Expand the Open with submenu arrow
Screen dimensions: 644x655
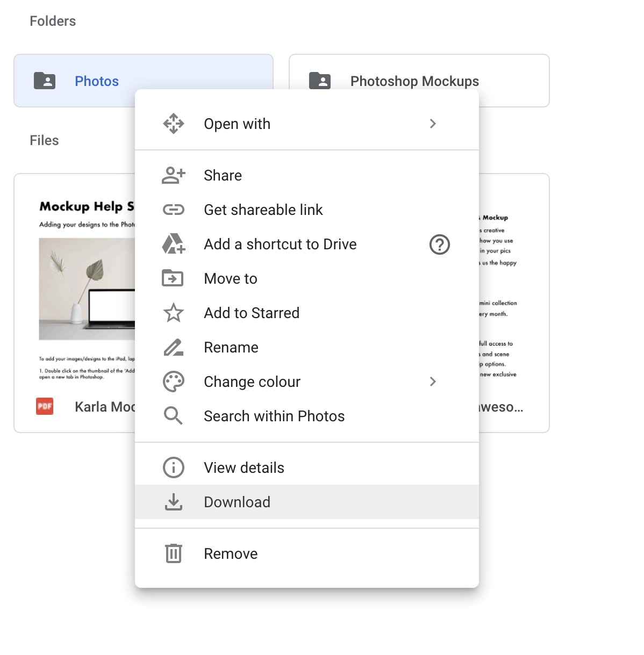tap(433, 124)
